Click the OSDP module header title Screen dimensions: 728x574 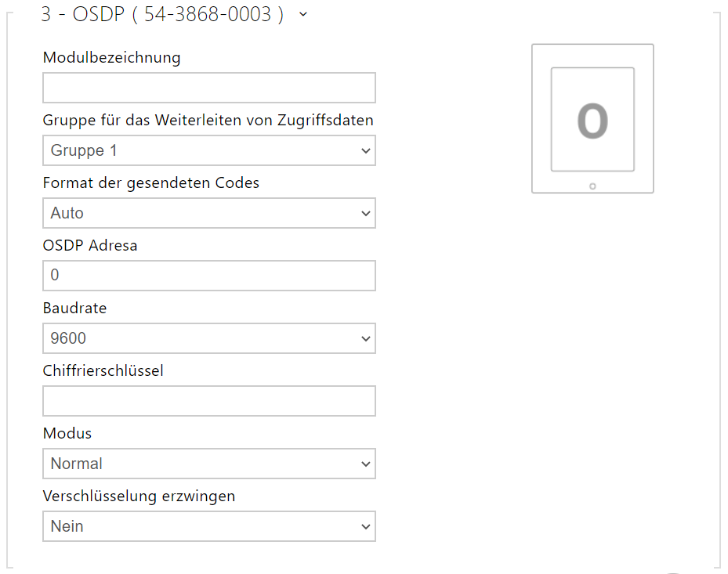(x=162, y=15)
